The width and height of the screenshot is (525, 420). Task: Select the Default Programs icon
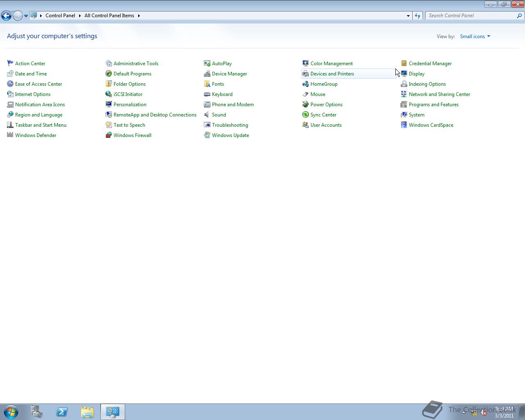click(109, 73)
